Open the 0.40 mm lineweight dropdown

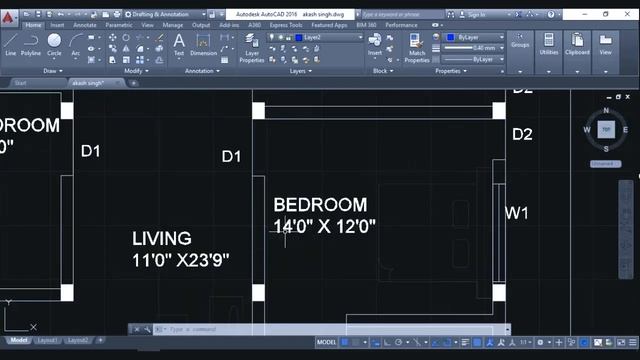[x=474, y=48]
